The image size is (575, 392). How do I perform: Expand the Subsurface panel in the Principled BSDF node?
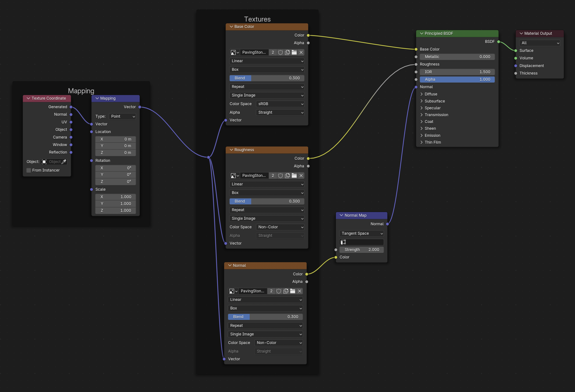434,101
